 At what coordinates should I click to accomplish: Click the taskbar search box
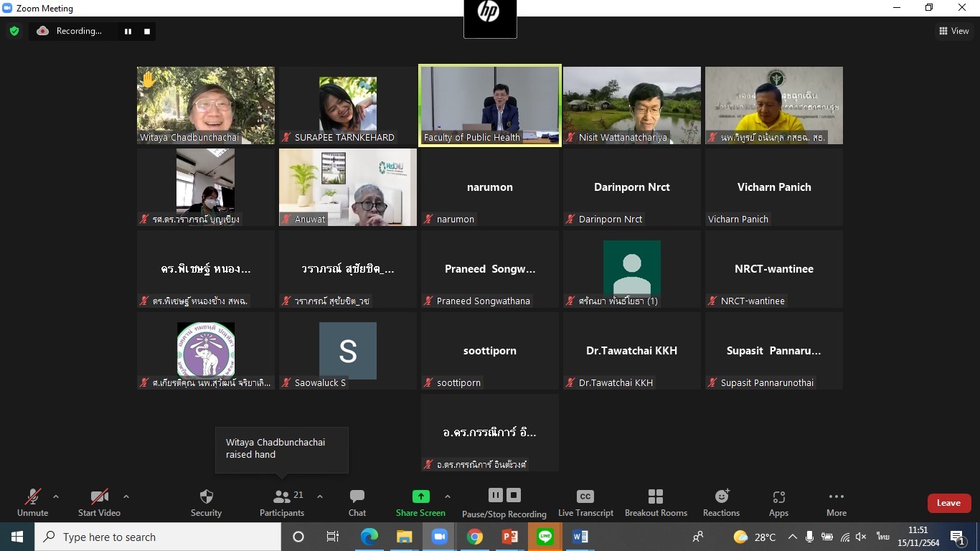[158, 537]
